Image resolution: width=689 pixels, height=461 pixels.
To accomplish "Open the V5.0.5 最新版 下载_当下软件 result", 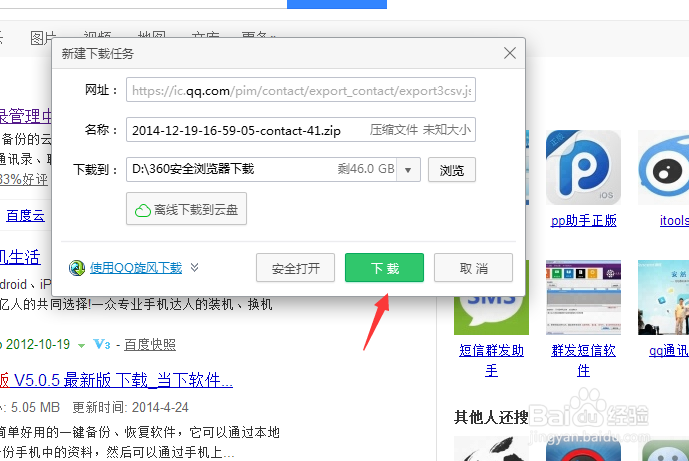I will 116,380.
